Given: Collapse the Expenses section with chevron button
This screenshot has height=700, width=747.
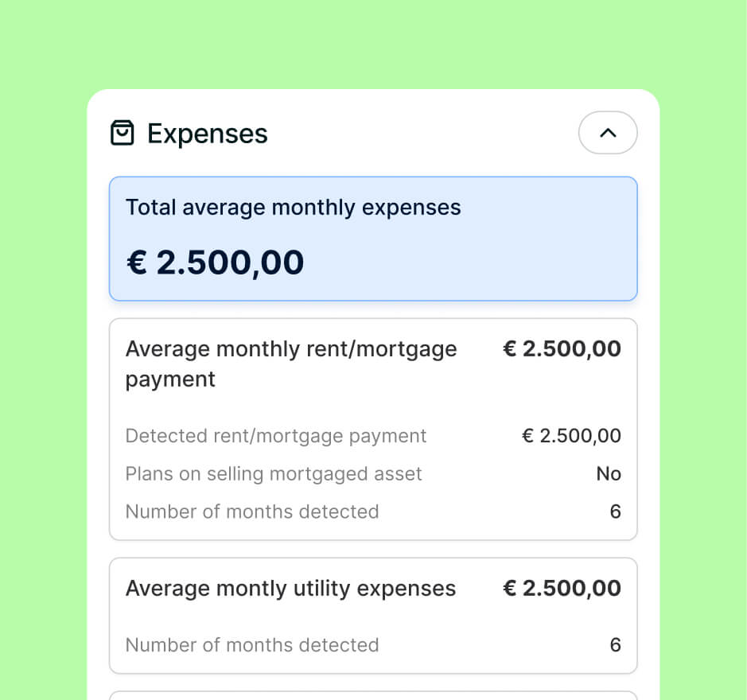Looking at the screenshot, I should (x=608, y=133).
